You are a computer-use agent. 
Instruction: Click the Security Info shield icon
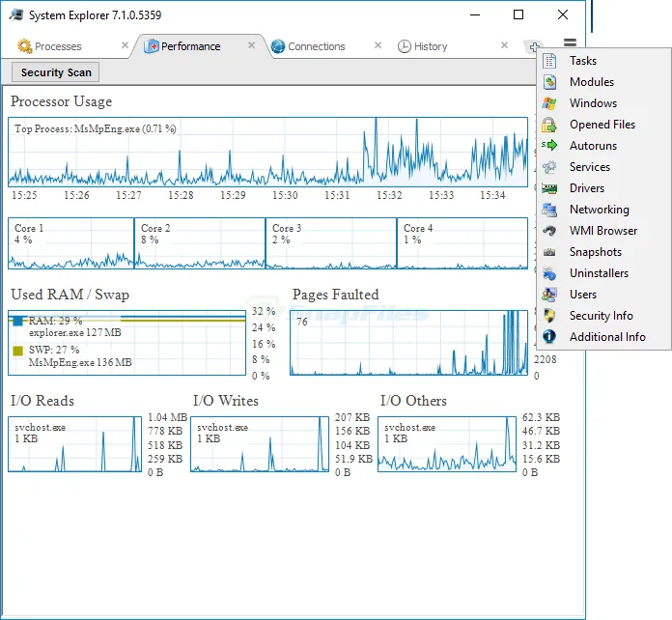coord(549,316)
